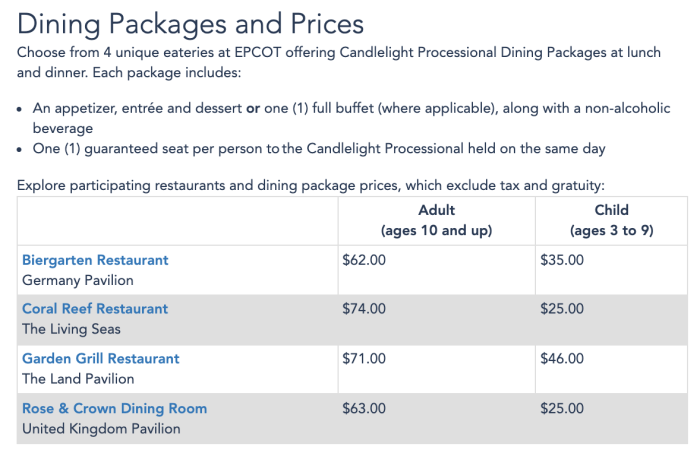The height and width of the screenshot is (456, 700).
Task: Open the Coral Reef Restaurant link
Action: [95, 309]
